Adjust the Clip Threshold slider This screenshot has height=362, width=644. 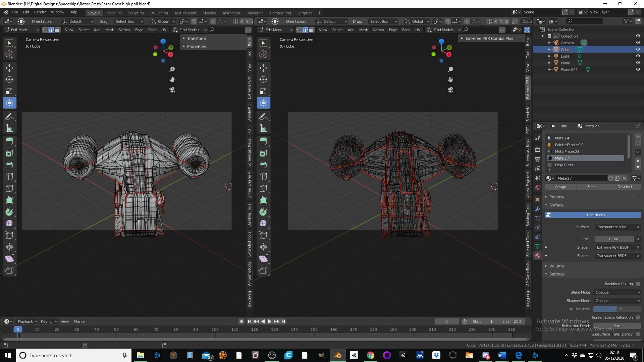tap(617, 309)
